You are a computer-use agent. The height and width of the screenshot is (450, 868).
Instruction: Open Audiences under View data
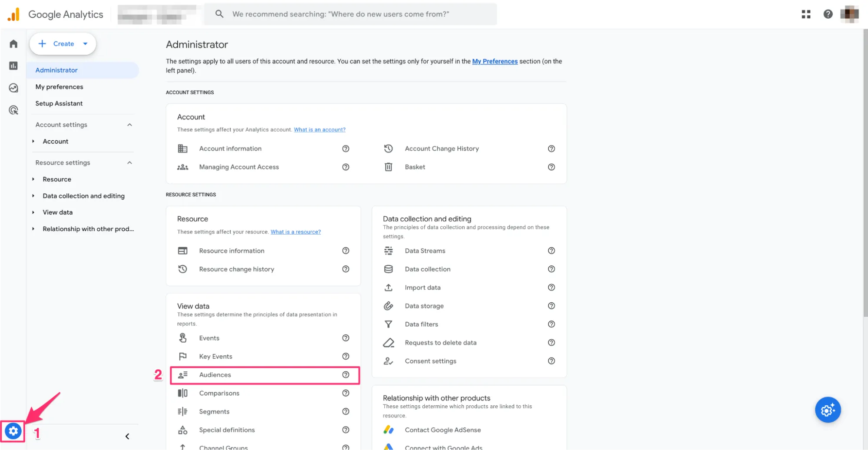tap(215, 375)
